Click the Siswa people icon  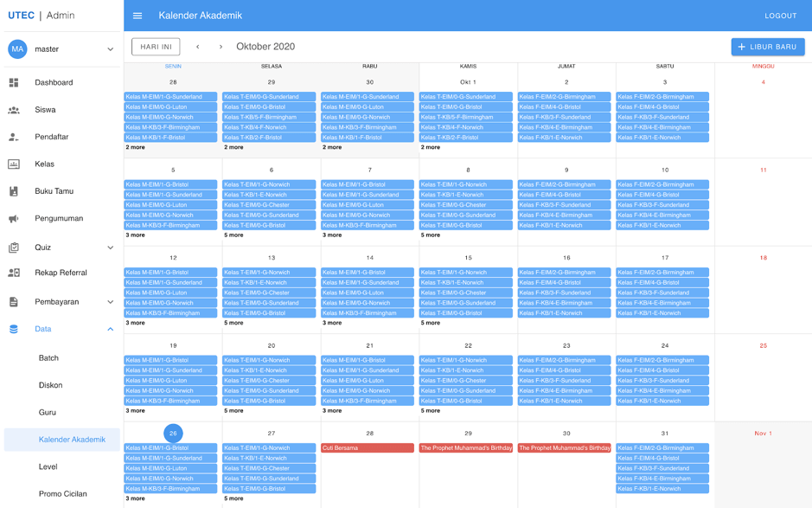tap(14, 110)
